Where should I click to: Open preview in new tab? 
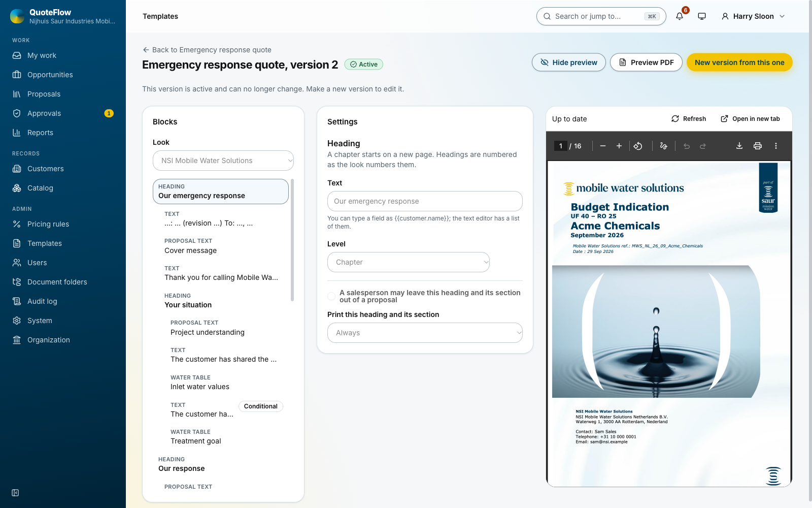(750, 119)
